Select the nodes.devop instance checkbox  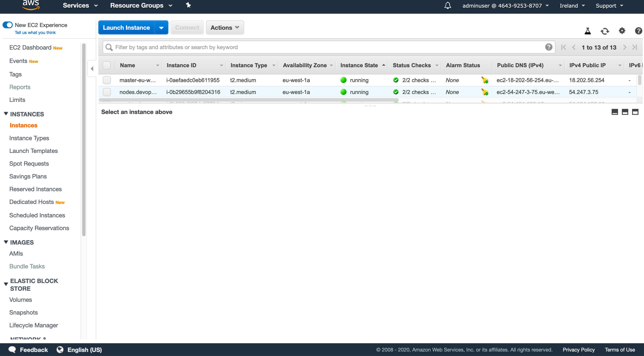click(107, 92)
